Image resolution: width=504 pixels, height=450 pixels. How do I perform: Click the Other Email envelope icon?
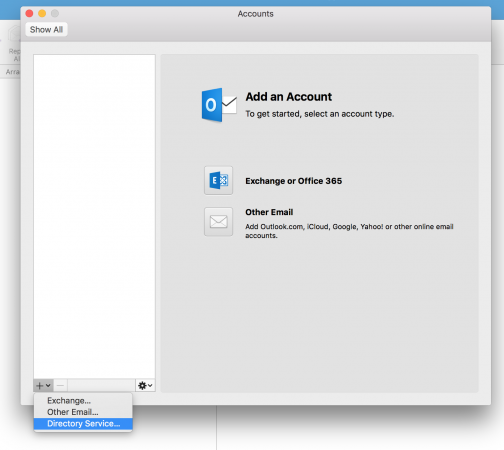[218, 222]
